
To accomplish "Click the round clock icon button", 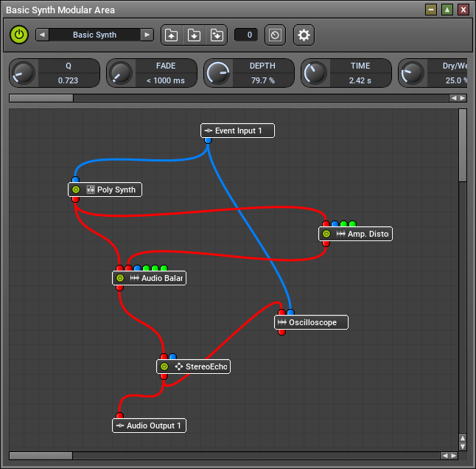I will 275,35.
